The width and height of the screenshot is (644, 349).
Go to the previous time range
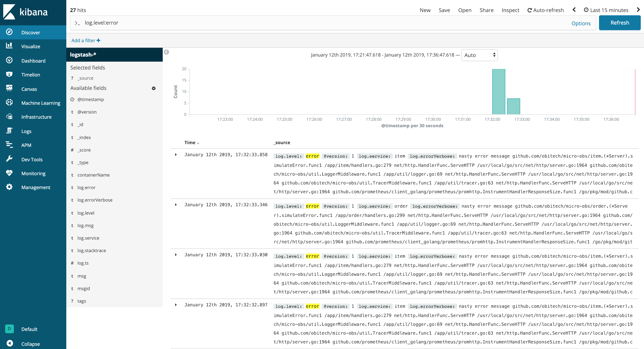(574, 10)
